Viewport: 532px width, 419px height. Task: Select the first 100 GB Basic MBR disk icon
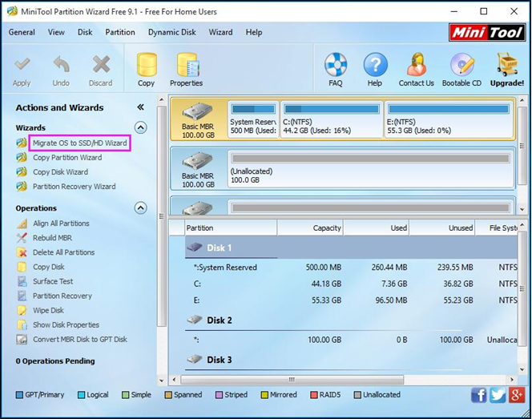pyautogui.click(x=197, y=111)
